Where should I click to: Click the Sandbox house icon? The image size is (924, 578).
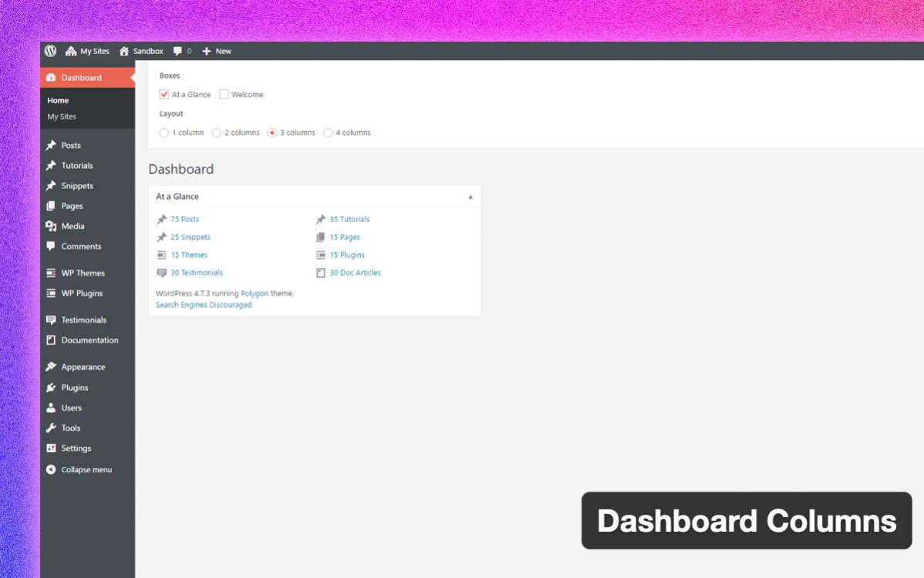(123, 51)
